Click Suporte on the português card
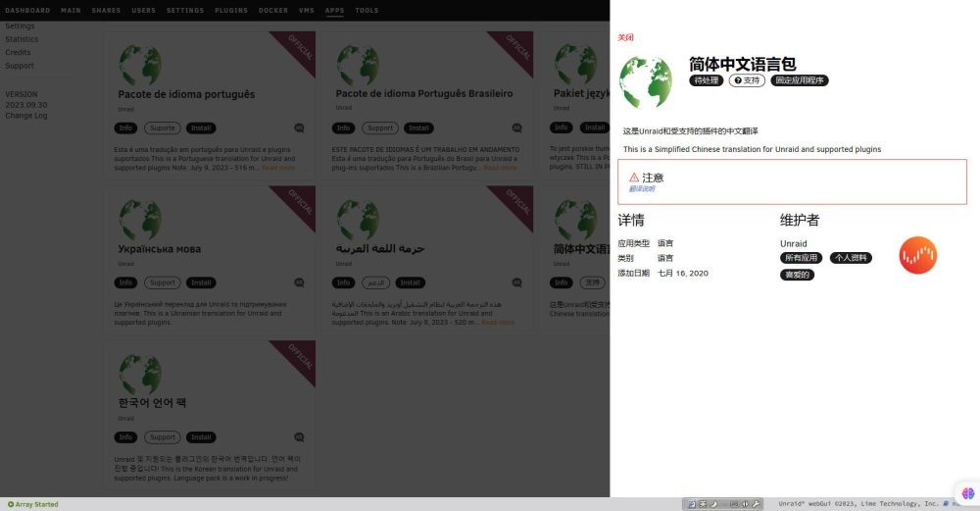 163,128
